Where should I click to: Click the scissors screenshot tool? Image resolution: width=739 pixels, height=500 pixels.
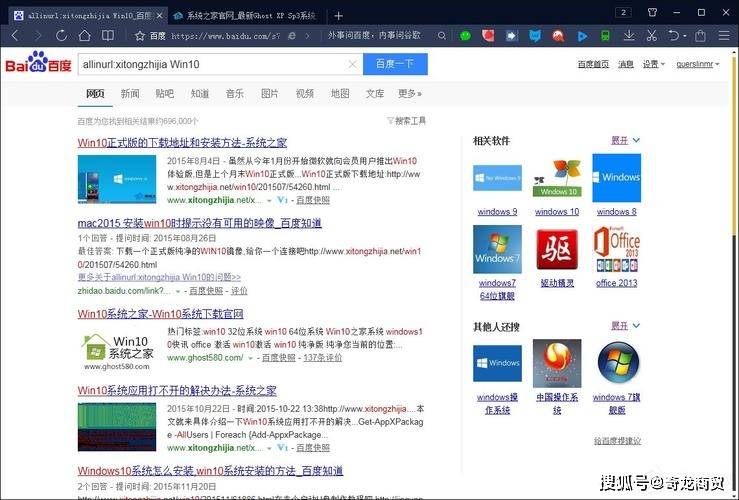tap(652, 36)
